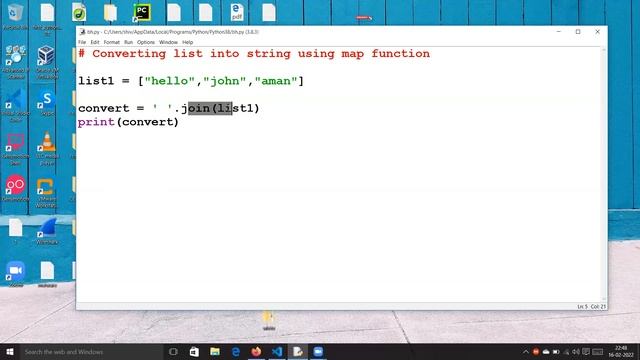Open the yellow folder below IDLE window
This screenshot has width=640, height=360.
[268, 318]
